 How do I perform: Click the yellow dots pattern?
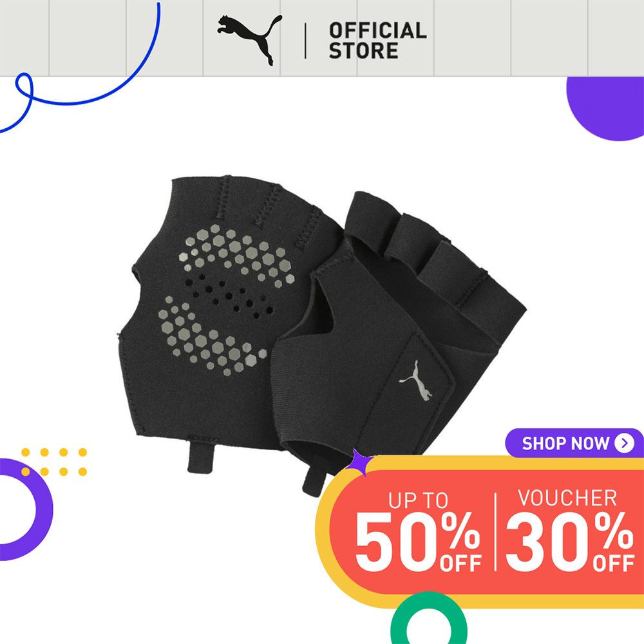pyautogui.click(x=54, y=462)
